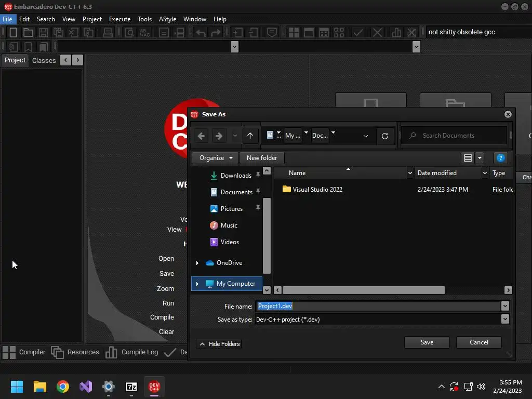
Task: Open the Date modified column filter dropdown
Action: [485, 173]
